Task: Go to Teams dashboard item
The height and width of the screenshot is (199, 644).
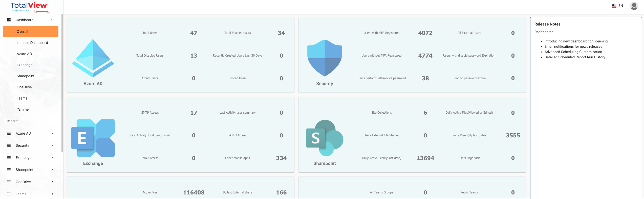Action: point(22,98)
